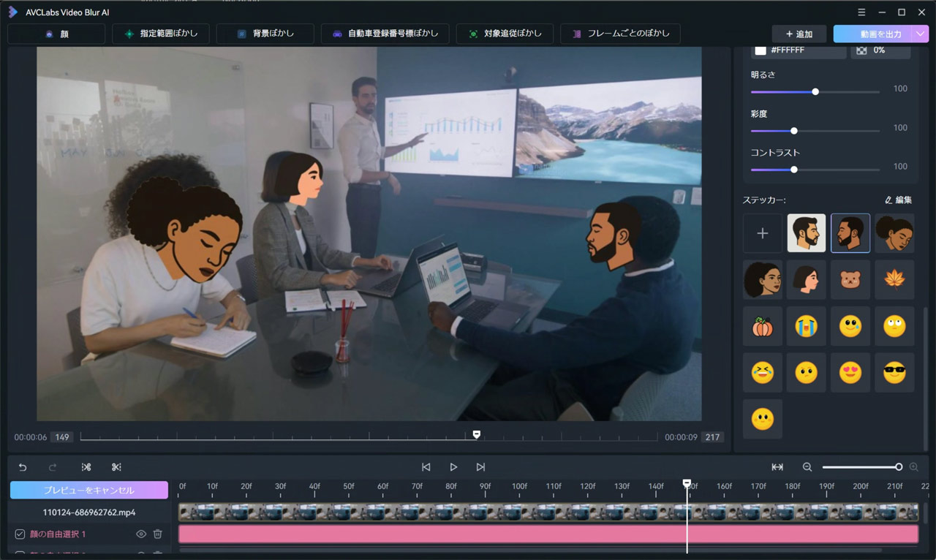936x560 pixels.
Task: Choose the 背景ぼかし background blur tool
Action: (x=265, y=33)
